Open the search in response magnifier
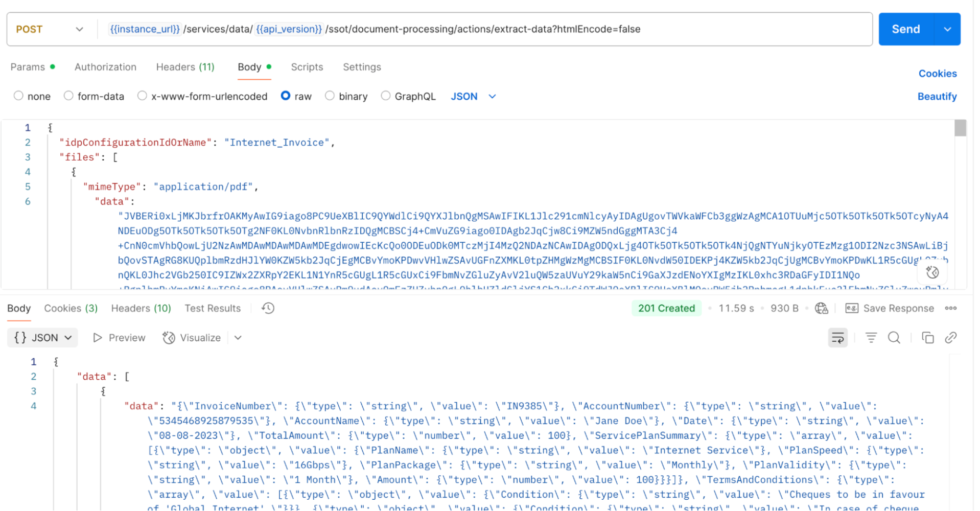The image size is (980, 511). 894,338
